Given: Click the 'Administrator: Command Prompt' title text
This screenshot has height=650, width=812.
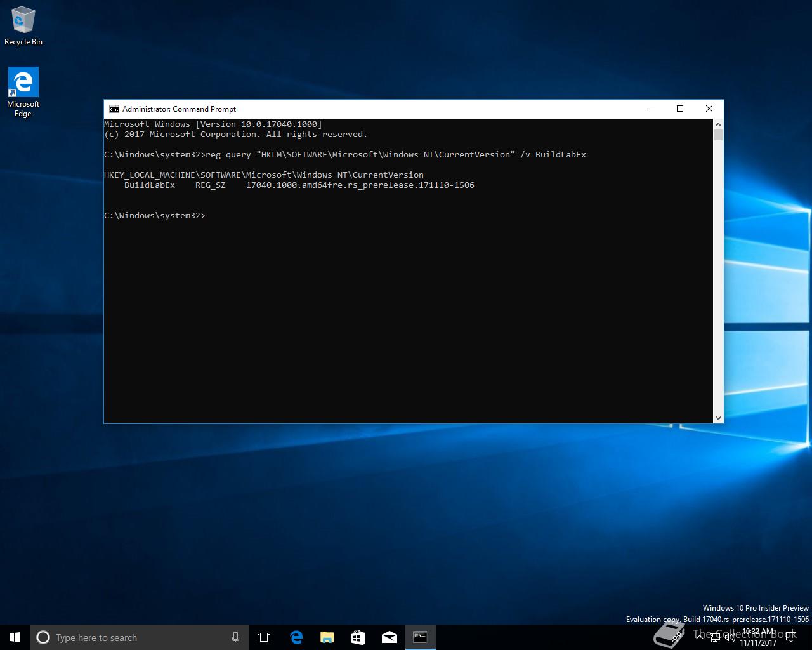Looking at the screenshot, I should point(179,109).
